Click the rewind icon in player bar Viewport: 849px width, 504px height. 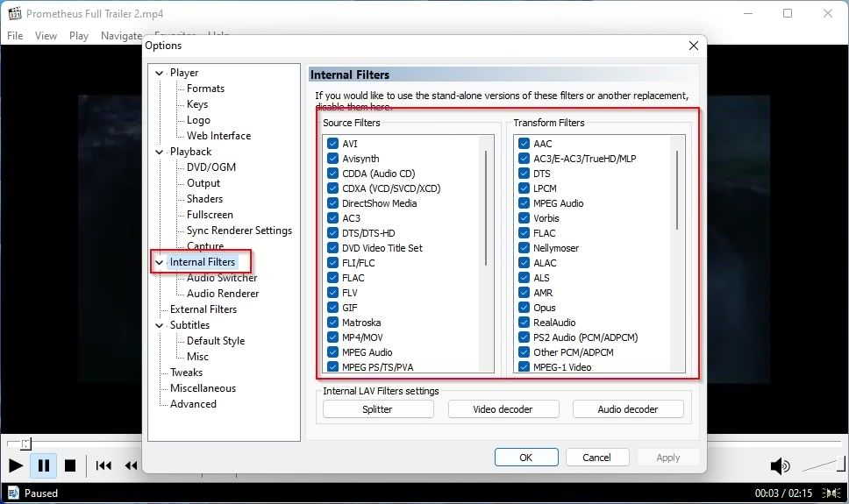[131, 465]
